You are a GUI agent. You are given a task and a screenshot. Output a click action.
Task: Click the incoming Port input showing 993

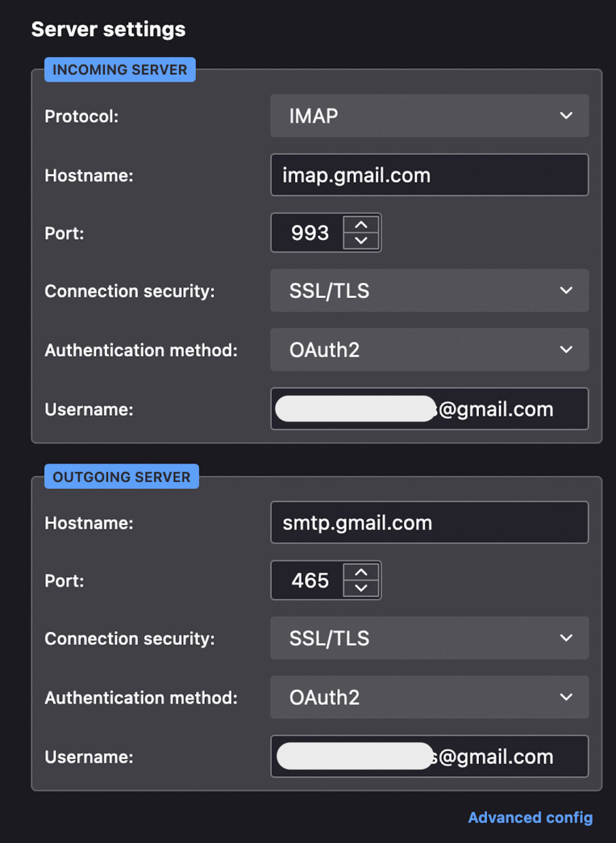click(309, 232)
